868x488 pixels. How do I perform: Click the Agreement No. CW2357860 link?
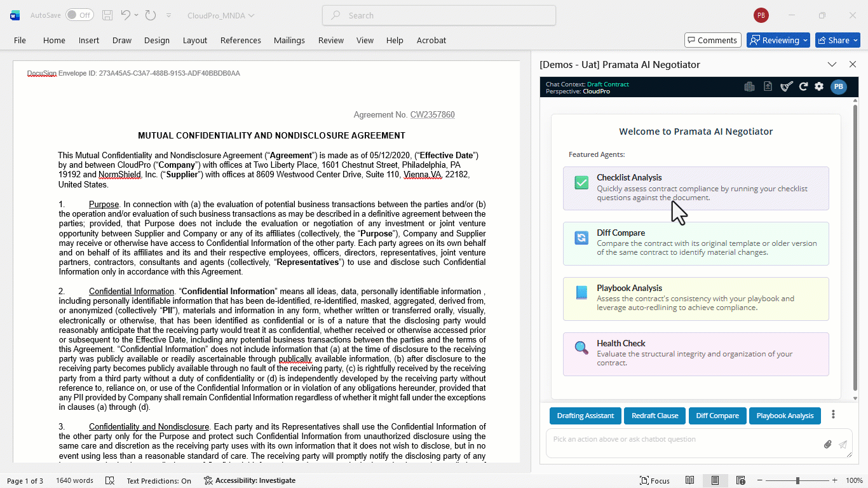tap(433, 115)
